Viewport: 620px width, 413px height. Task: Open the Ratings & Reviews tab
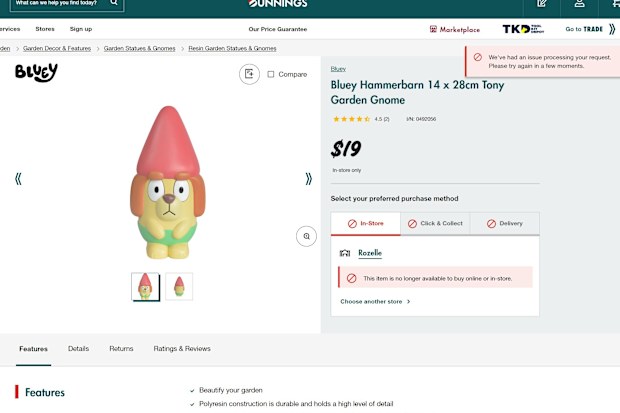pyautogui.click(x=182, y=349)
